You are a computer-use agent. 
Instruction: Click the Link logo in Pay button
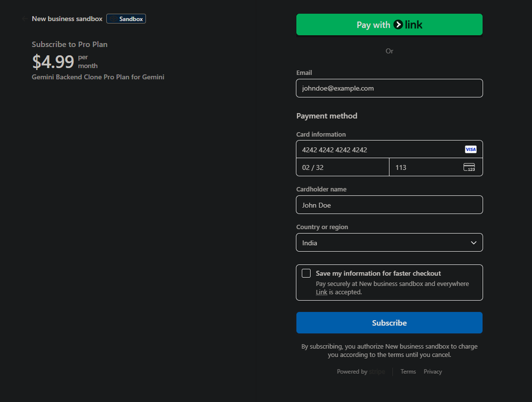[x=408, y=25]
